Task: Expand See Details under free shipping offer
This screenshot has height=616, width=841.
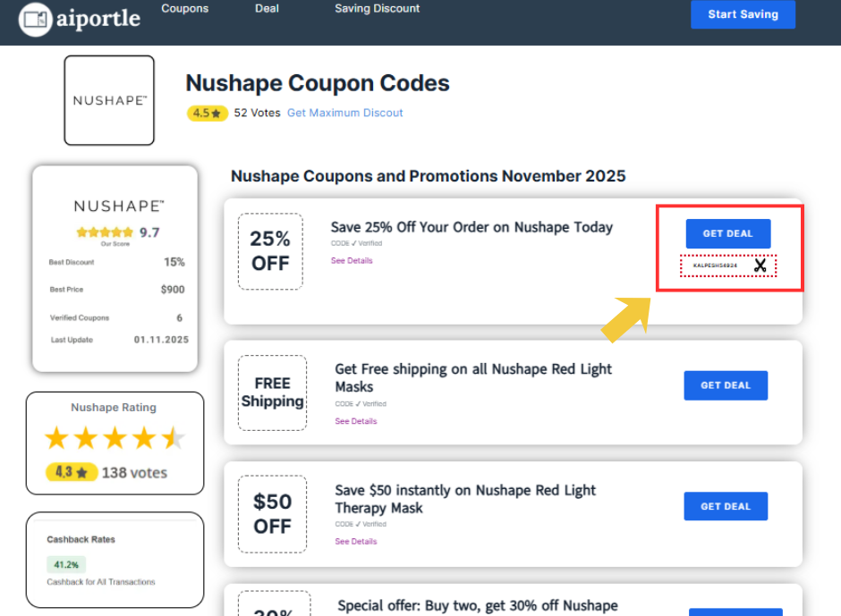Action: 356,422
